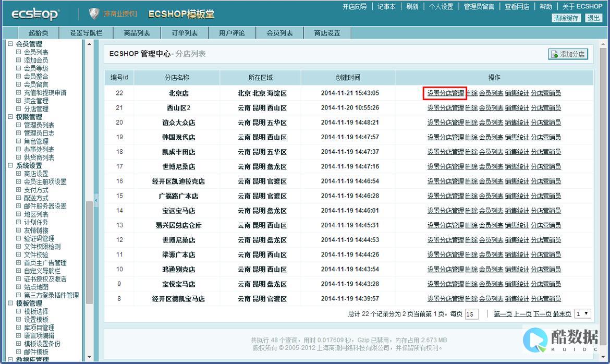Click the 每页 records per page field

(471, 314)
